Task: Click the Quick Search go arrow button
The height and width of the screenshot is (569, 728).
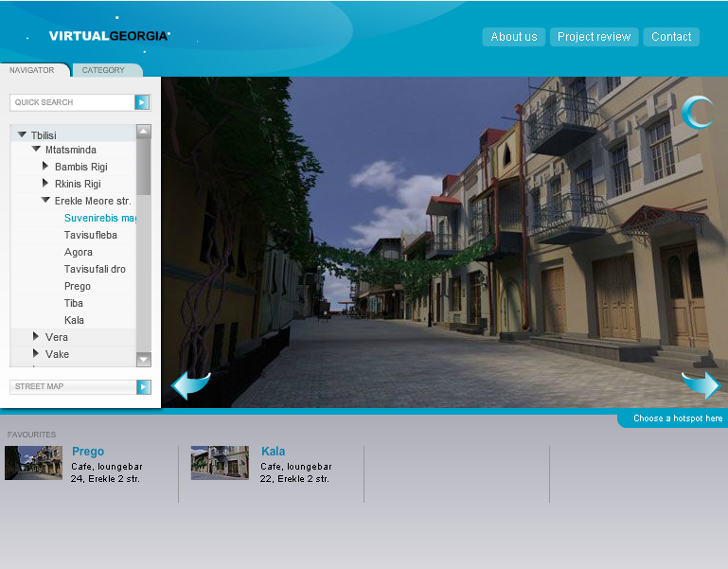Action: 142,102
